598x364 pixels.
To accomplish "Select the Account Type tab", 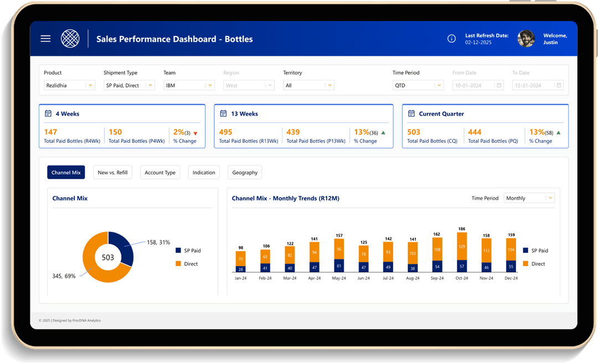I will point(160,173).
